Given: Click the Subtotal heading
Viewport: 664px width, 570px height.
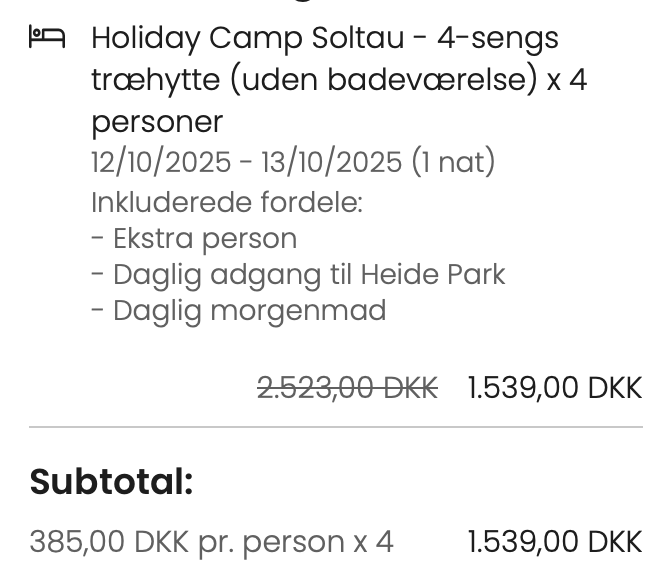Looking at the screenshot, I should pos(111,481).
